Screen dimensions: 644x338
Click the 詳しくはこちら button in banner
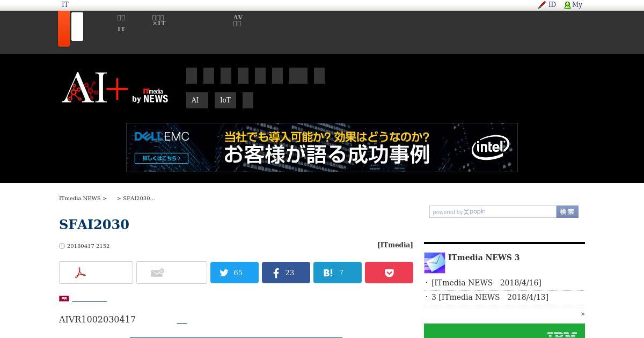[162, 158]
